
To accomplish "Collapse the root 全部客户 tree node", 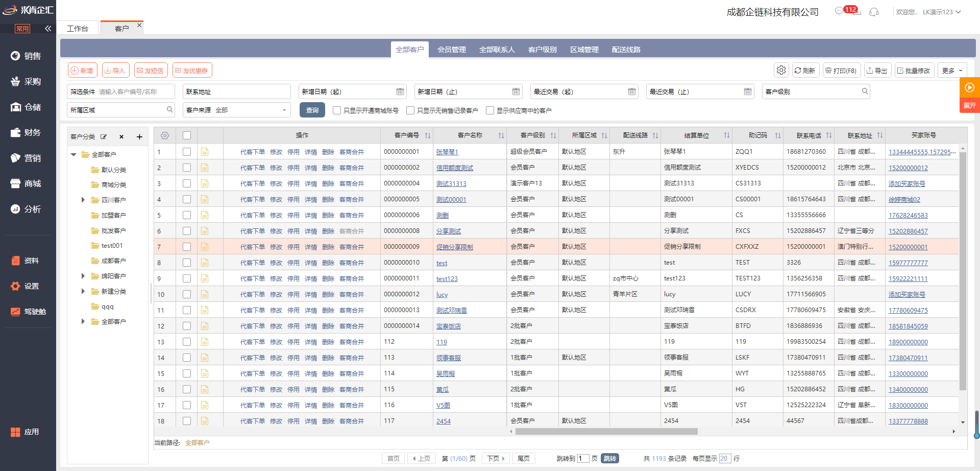I will pyautogui.click(x=74, y=155).
